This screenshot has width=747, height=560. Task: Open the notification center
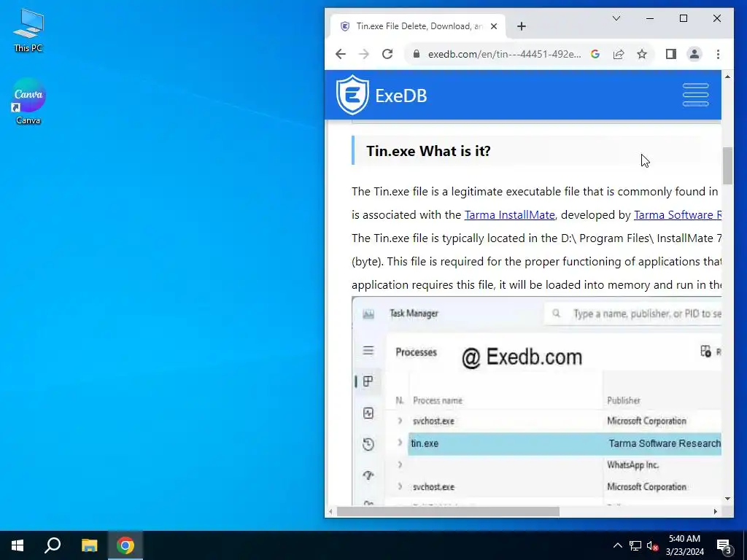tap(724, 545)
